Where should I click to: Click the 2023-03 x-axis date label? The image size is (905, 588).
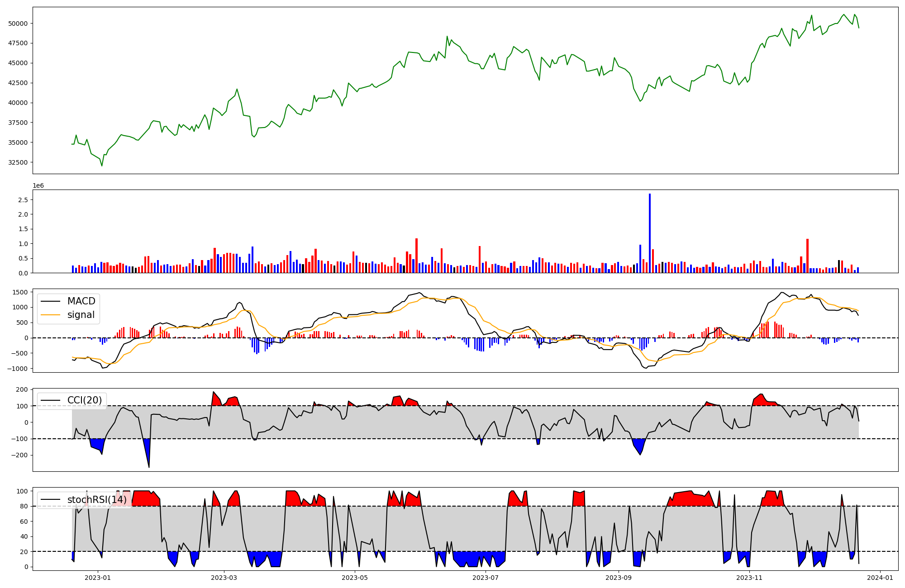point(224,578)
